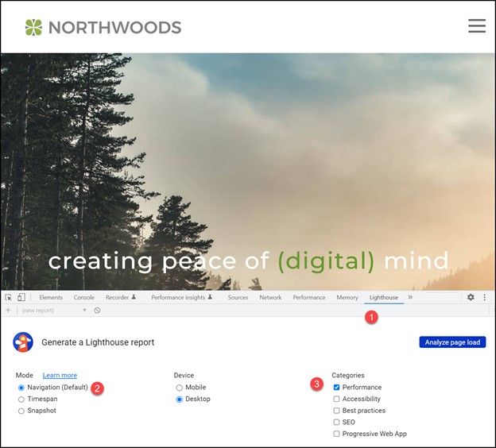
Task: Open the (new report) dropdown
Action: (x=54, y=310)
